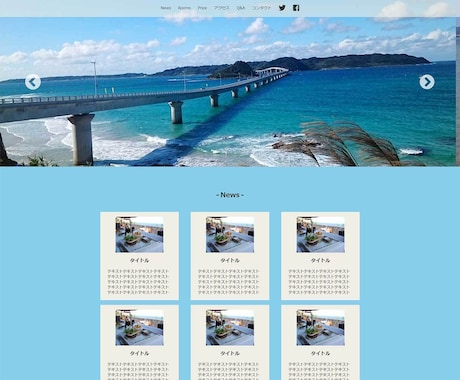
Task: Open アクセス navigation item
Action: [222, 8]
